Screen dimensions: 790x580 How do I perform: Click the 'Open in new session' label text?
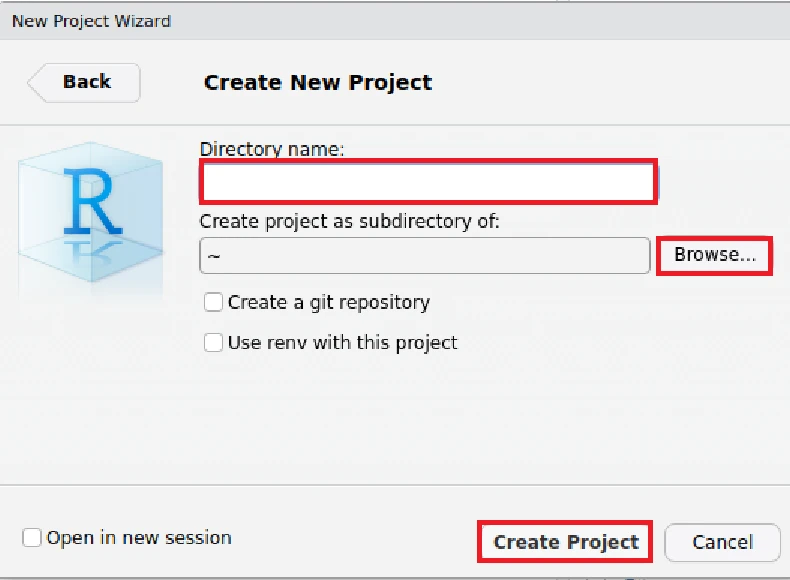139,538
